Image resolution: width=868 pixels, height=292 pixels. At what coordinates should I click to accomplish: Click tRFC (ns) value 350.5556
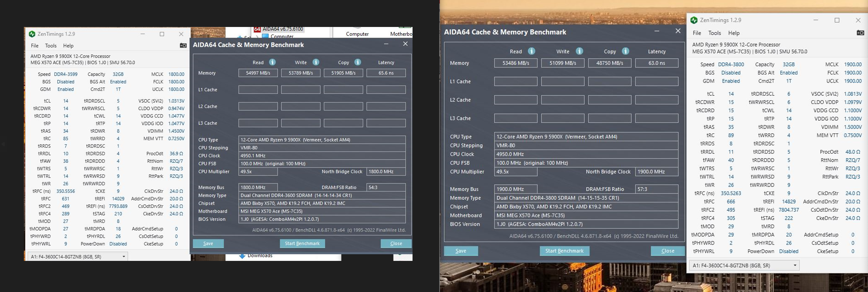pos(65,191)
